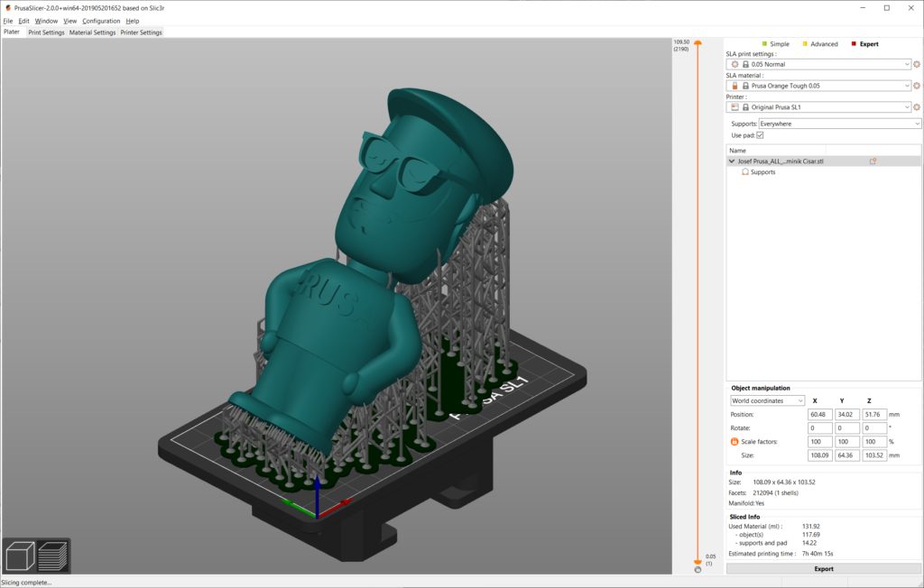924x588 pixels.
Task: Click the Rotate X input field
Action: 819,428
